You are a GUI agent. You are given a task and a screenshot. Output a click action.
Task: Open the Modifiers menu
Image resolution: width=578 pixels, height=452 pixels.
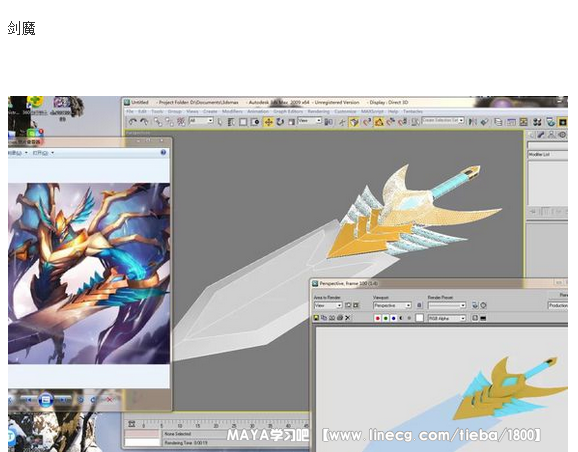[232, 111]
